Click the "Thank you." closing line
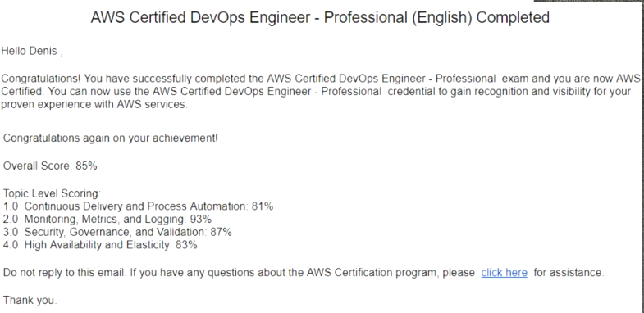This screenshot has height=313, width=644. pyautogui.click(x=30, y=300)
